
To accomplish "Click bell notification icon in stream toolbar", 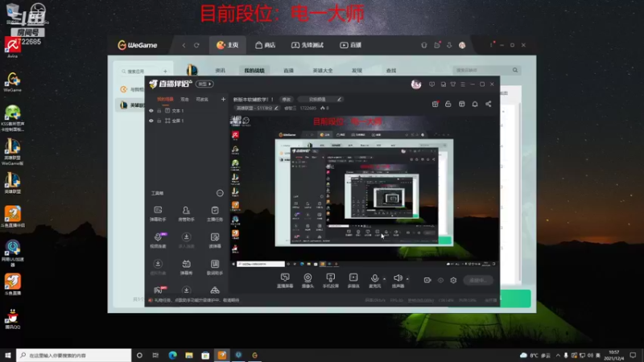I will click(x=475, y=105).
